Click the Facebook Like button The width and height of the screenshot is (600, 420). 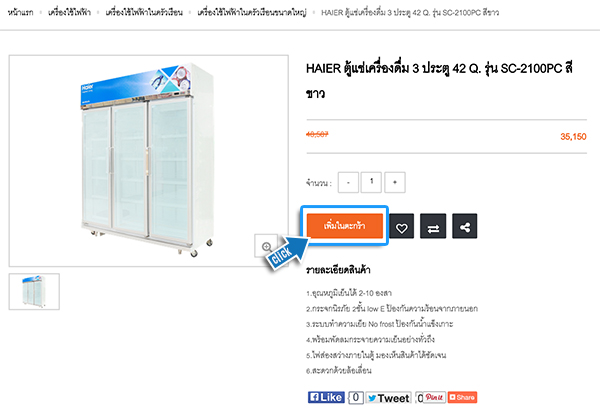point(326,397)
